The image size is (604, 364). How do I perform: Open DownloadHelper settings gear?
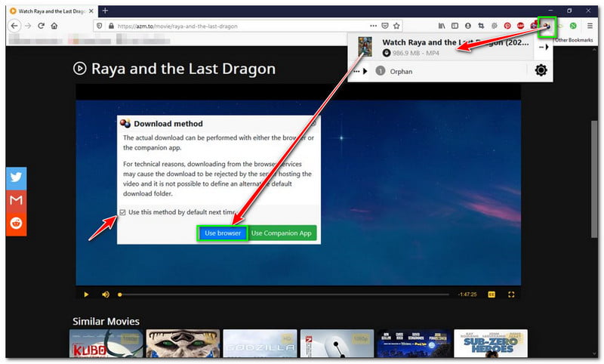point(541,70)
